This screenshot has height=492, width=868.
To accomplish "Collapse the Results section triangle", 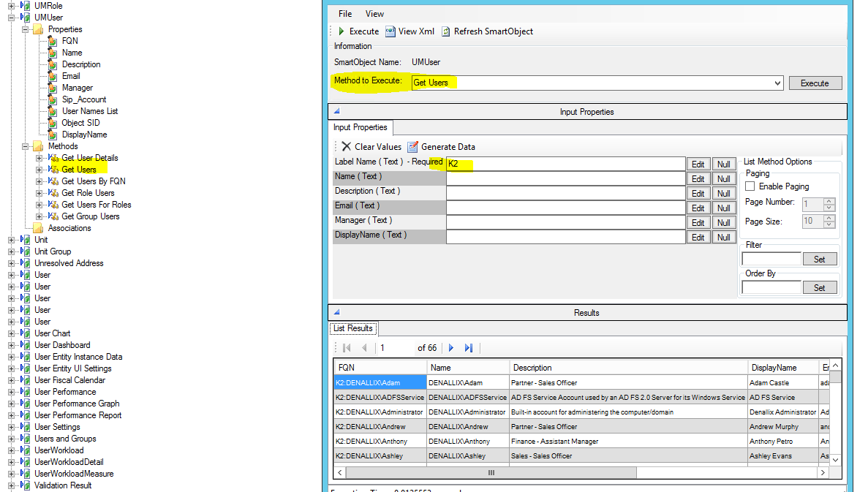I will [x=336, y=312].
